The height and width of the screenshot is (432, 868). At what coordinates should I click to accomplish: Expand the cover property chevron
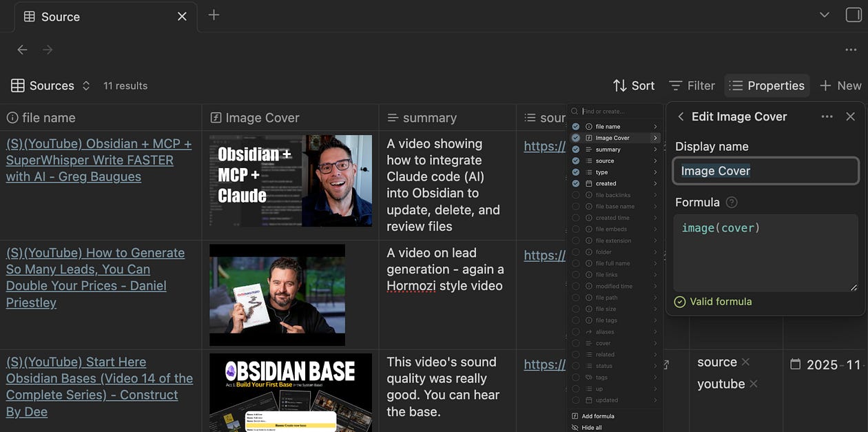click(655, 343)
